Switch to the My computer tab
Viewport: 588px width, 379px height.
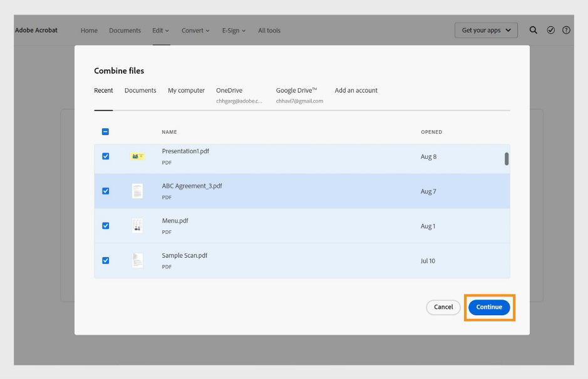[x=186, y=91]
